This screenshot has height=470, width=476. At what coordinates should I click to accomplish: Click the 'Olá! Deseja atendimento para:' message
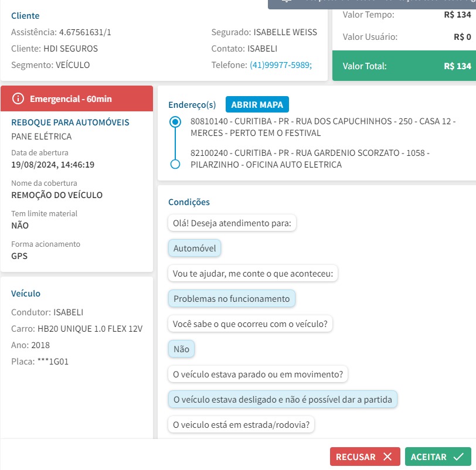(x=232, y=223)
